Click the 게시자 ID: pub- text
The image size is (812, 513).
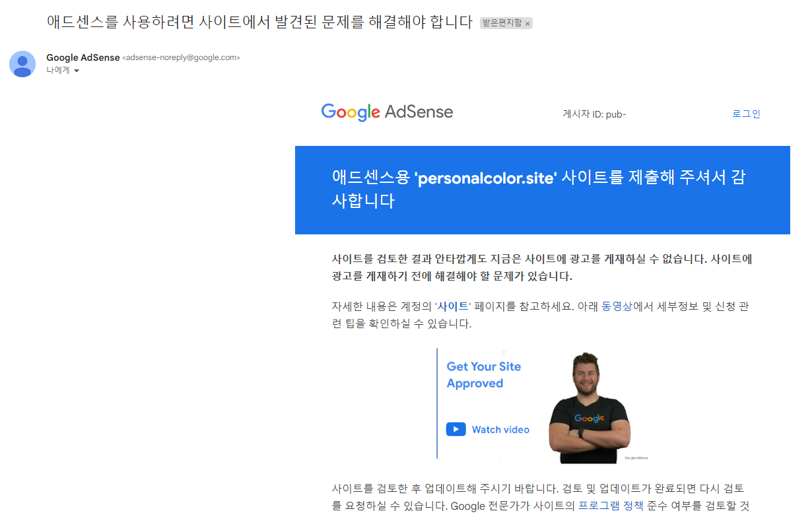tap(594, 114)
